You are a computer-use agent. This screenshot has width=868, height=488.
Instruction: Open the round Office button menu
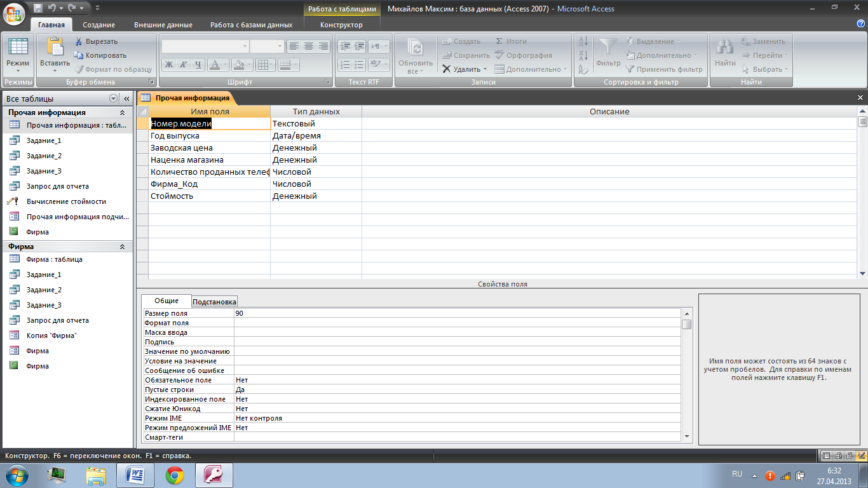tap(15, 13)
